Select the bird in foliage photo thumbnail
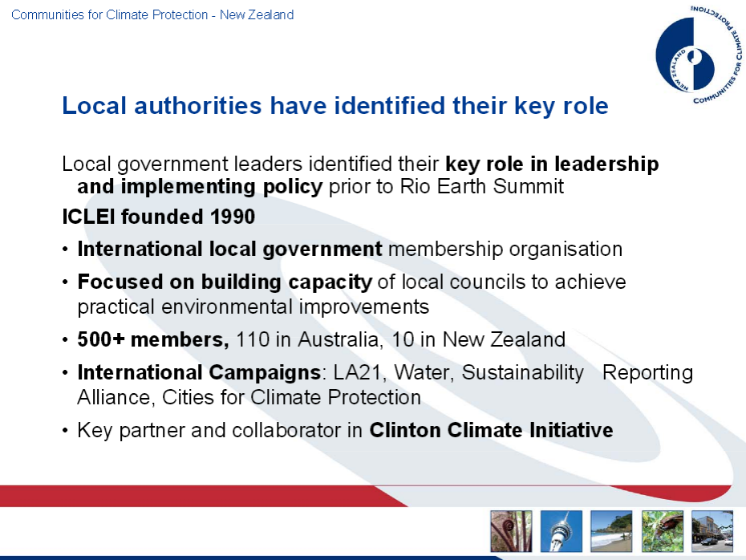The image size is (746, 560). coord(662,531)
